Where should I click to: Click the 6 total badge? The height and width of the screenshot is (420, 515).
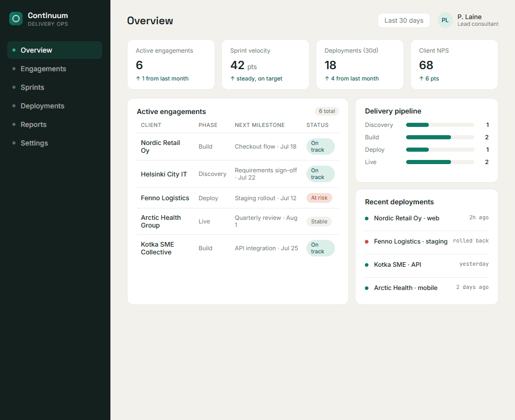[327, 111]
